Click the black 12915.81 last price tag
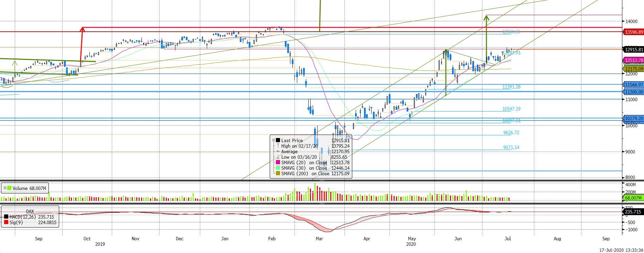Screen dimensions: 644x253 [x=634, y=50]
